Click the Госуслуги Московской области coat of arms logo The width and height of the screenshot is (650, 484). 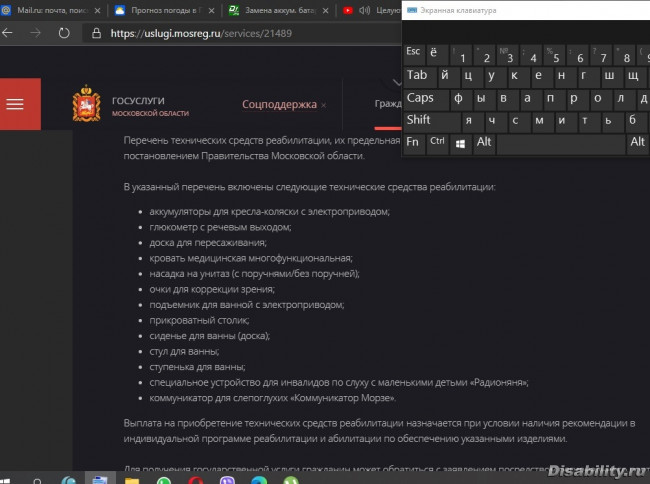(86, 104)
